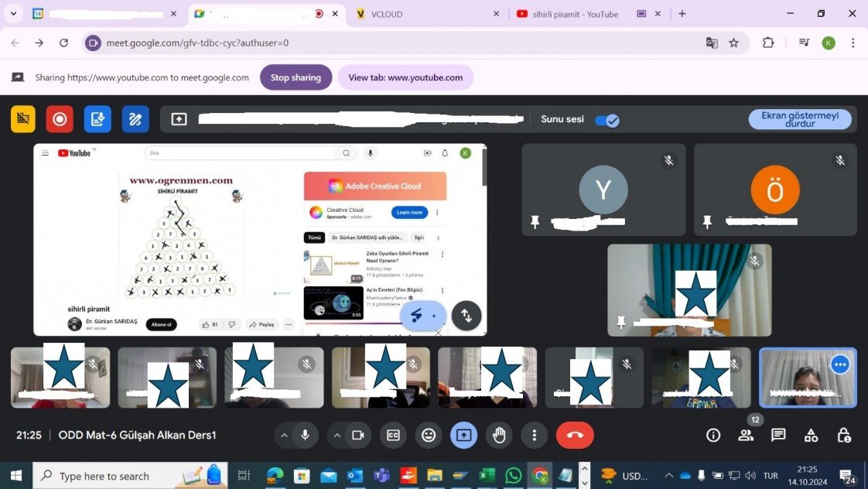
Task: Click the Stop sharing button
Action: (x=296, y=77)
